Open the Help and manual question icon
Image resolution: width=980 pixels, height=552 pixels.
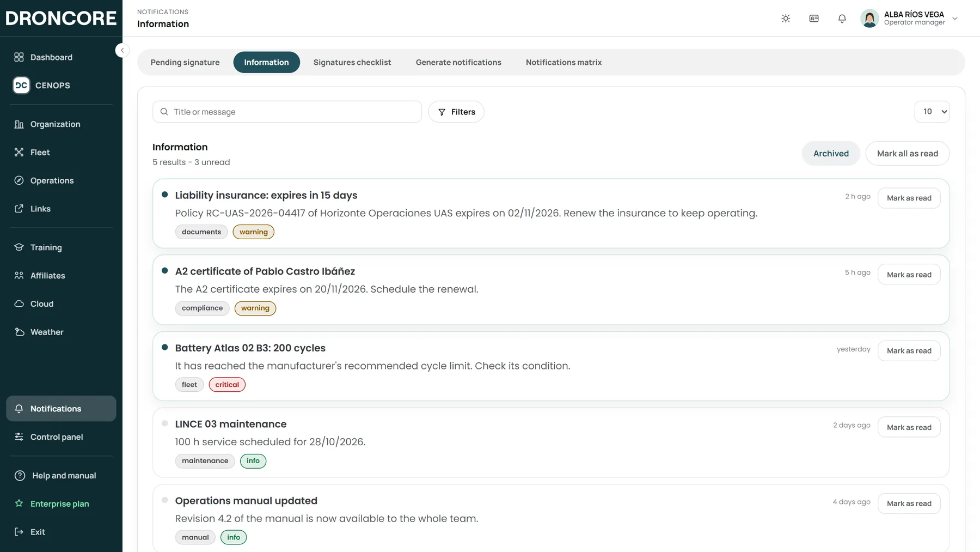(x=20, y=476)
